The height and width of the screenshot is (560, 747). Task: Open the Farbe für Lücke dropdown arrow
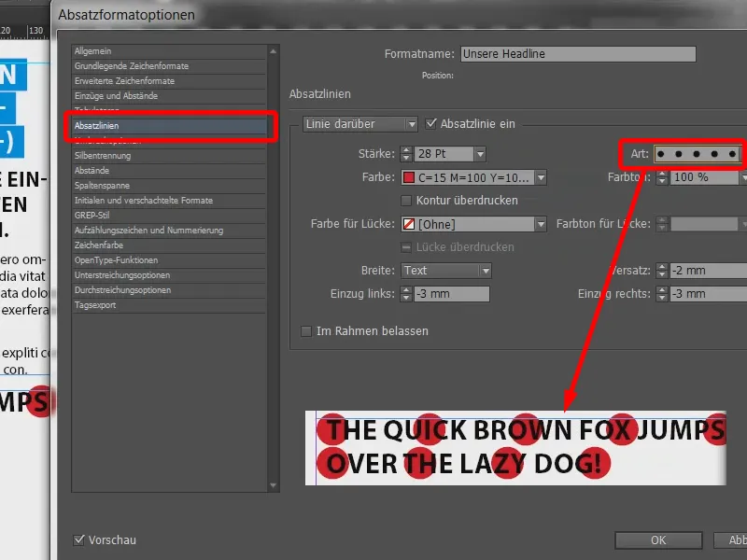(x=541, y=224)
